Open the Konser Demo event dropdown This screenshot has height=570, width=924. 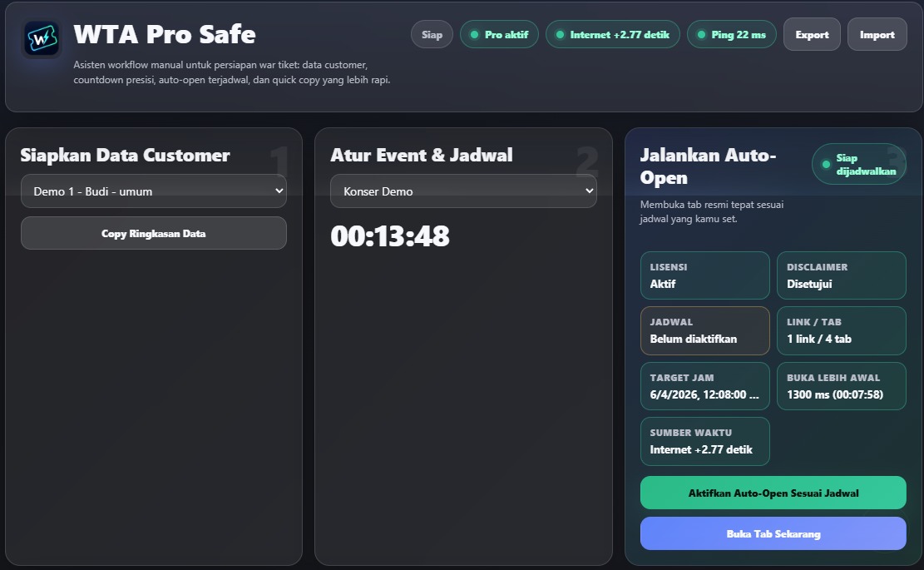pos(463,191)
